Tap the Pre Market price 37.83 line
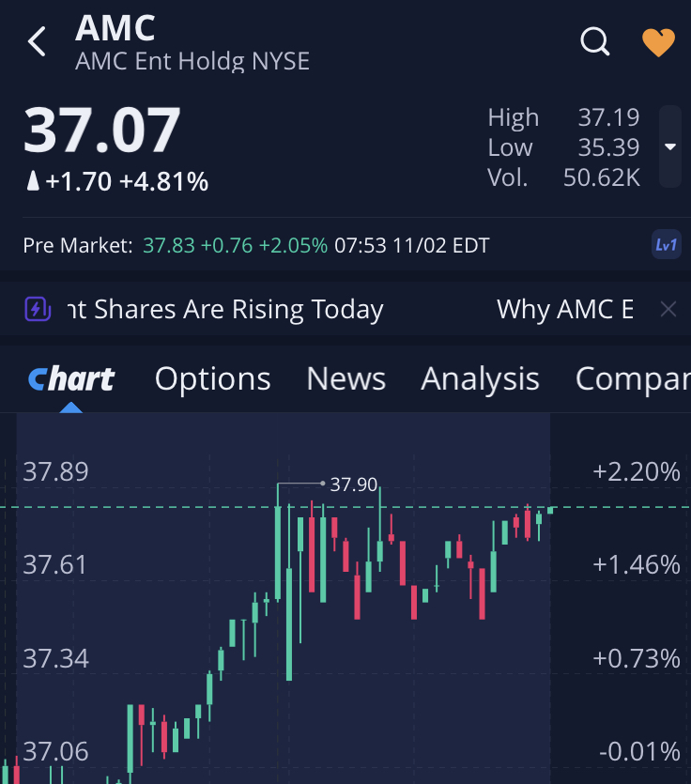Screen dimensions: 691x784 pos(235,246)
